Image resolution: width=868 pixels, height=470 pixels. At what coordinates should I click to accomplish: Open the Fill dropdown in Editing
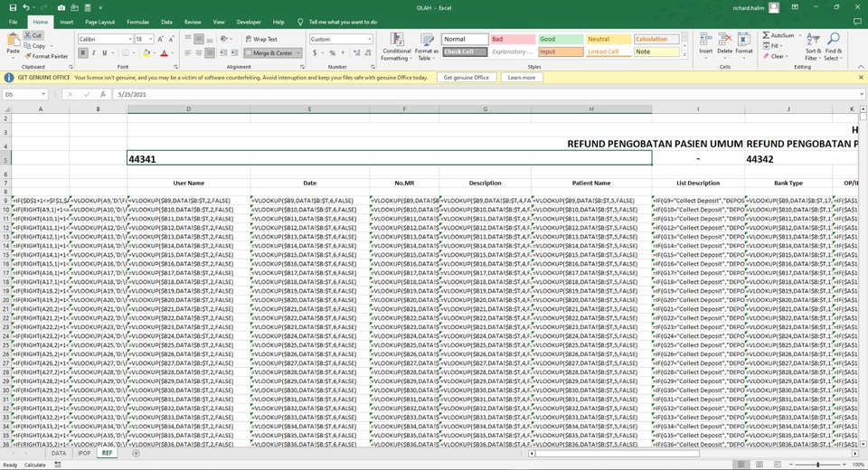point(773,46)
